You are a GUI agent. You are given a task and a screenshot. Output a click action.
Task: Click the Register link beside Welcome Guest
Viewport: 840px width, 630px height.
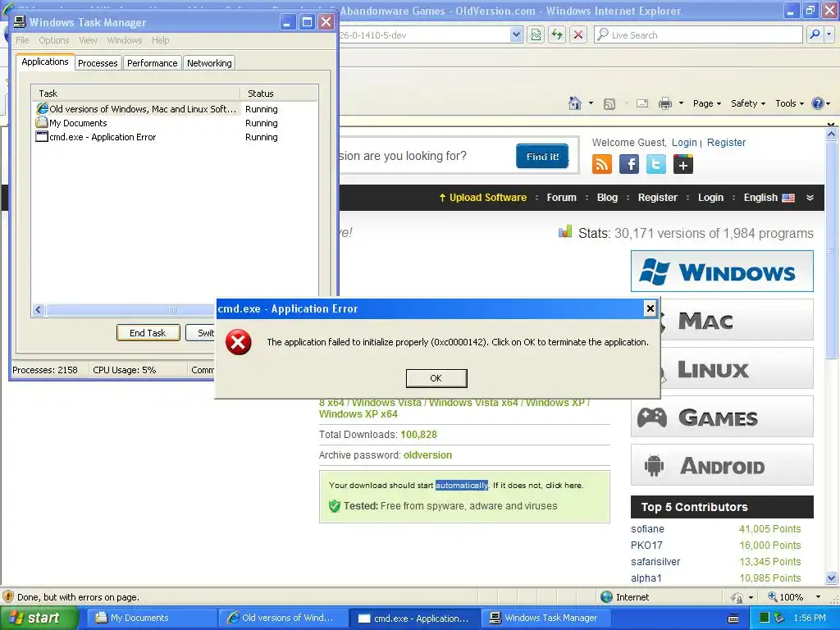click(x=726, y=143)
